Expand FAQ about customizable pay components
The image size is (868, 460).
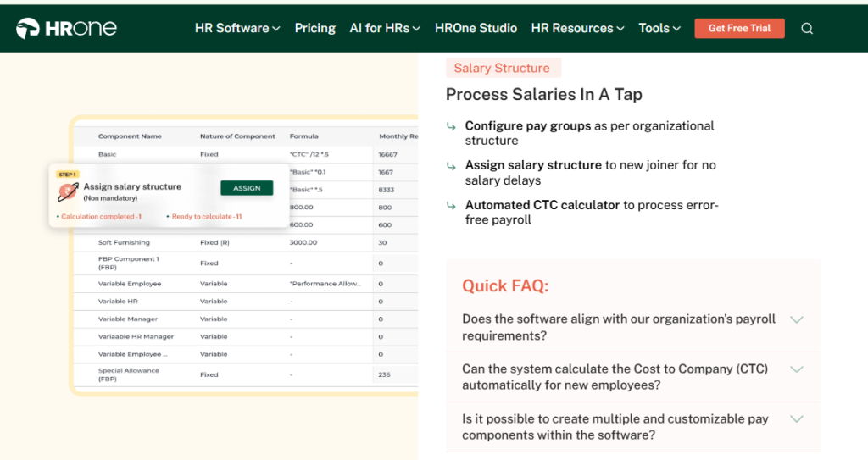[x=632, y=427]
